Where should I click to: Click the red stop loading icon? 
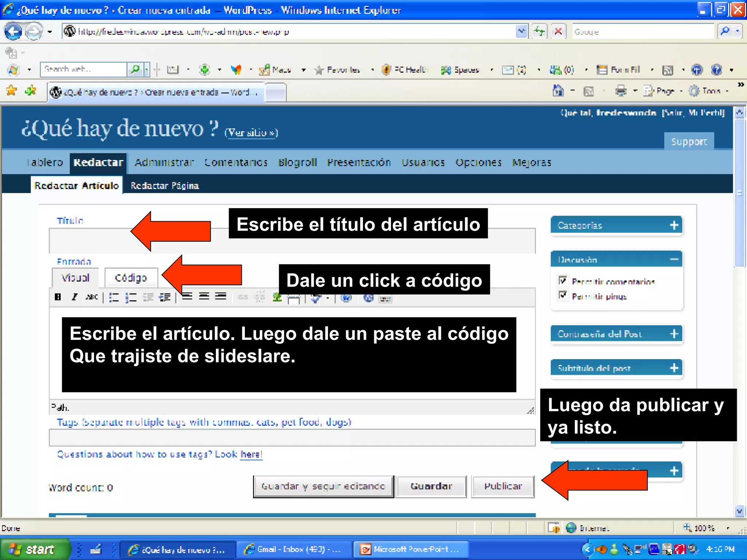point(558,31)
